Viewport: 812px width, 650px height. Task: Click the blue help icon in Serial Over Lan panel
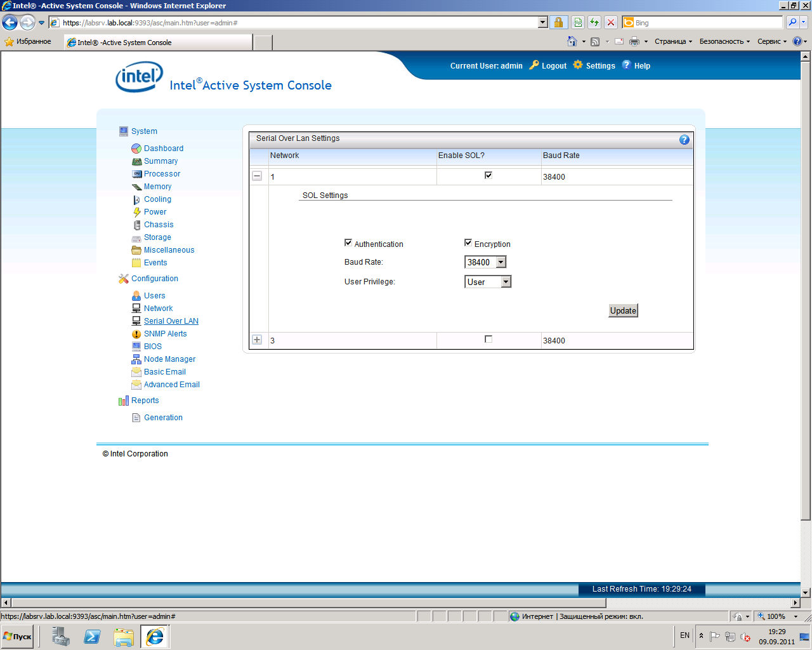tap(684, 140)
